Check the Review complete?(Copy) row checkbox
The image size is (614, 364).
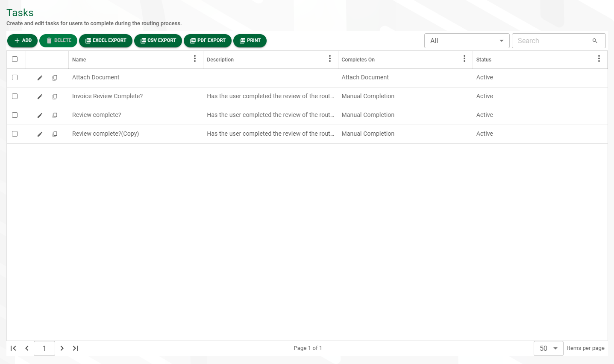(15, 134)
